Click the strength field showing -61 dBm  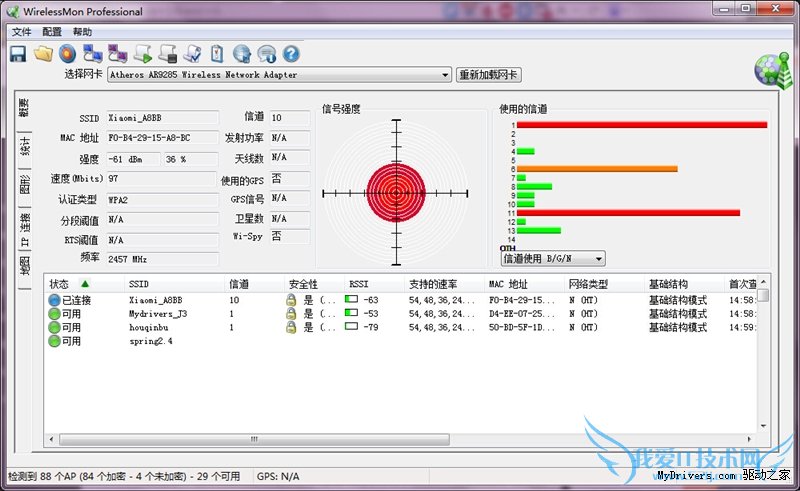point(133,159)
